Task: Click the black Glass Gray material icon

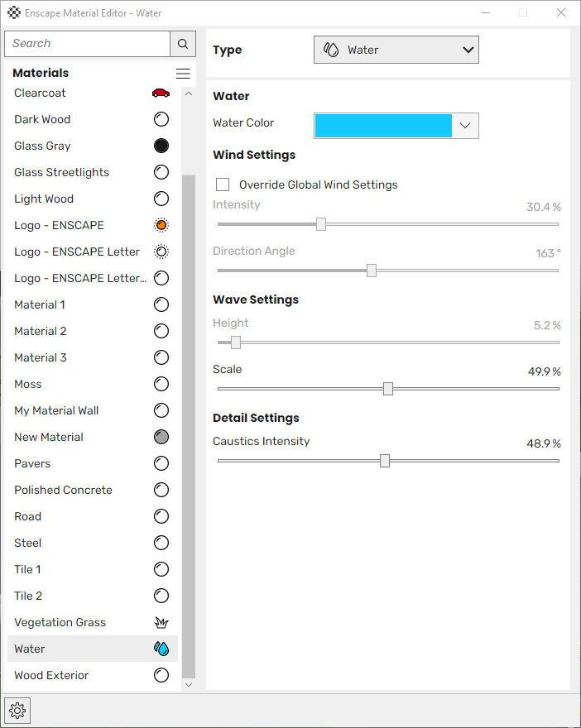Action: coord(161,146)
